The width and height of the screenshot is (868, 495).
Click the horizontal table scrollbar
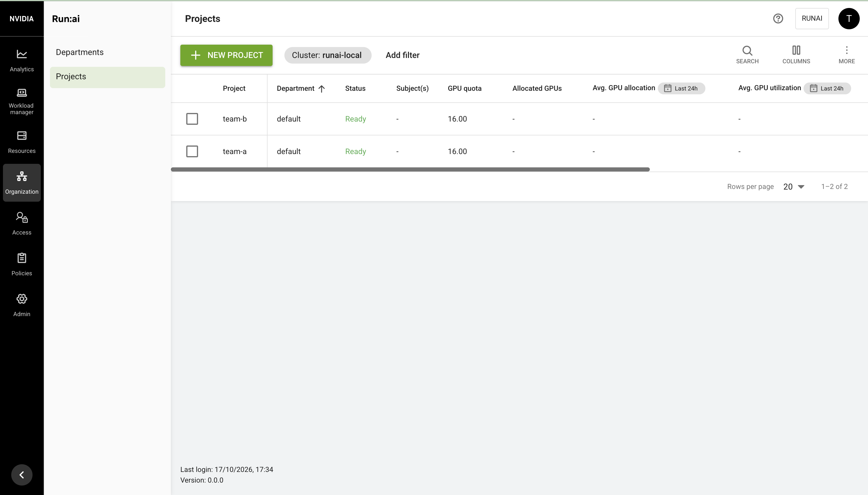410,169
